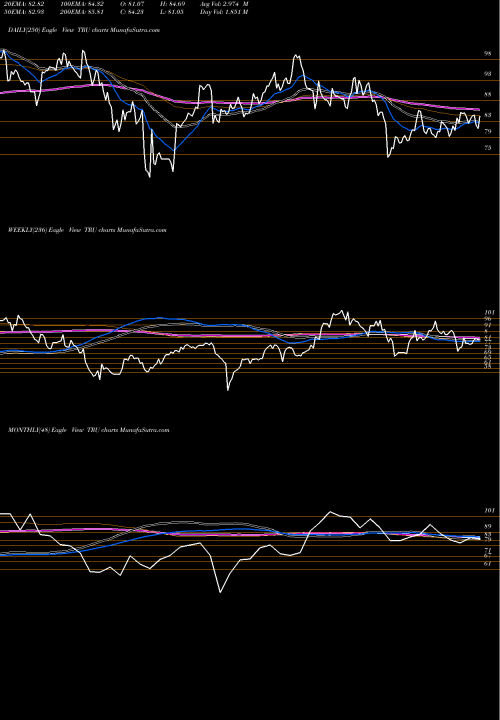Image resolution: width=500 pixels, height=720 pixels.
Task: Click the 'Avg Vol' figure
Action: (224, 4)
